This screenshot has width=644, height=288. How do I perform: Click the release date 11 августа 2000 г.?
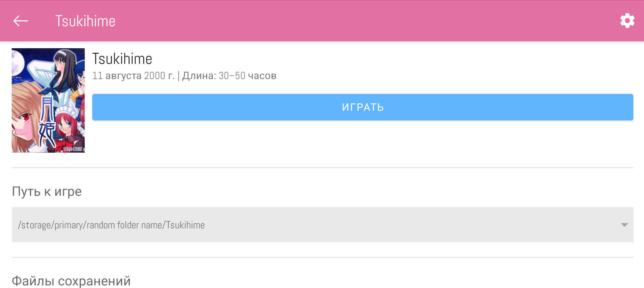click(133, 76)
